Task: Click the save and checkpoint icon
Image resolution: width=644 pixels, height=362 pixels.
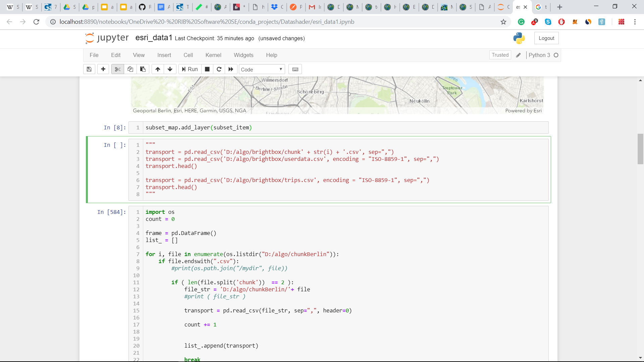Action: pos(89,69)
